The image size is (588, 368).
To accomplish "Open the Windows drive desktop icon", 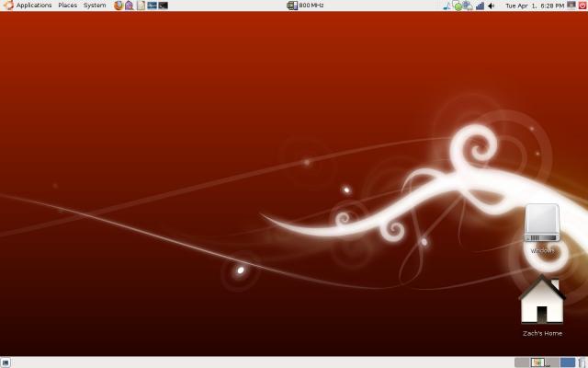I will [542, 228].
